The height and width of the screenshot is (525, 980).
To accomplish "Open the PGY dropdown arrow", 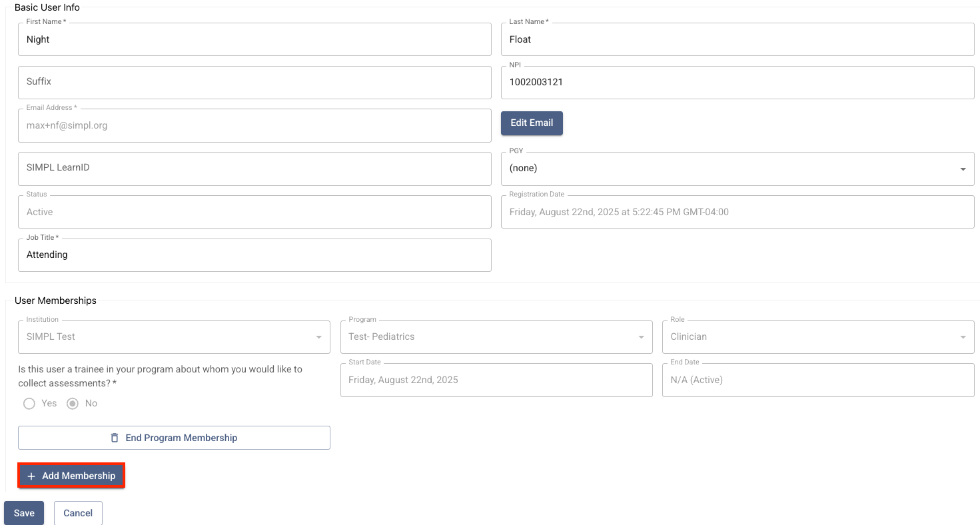I will [x=963, y=169].
